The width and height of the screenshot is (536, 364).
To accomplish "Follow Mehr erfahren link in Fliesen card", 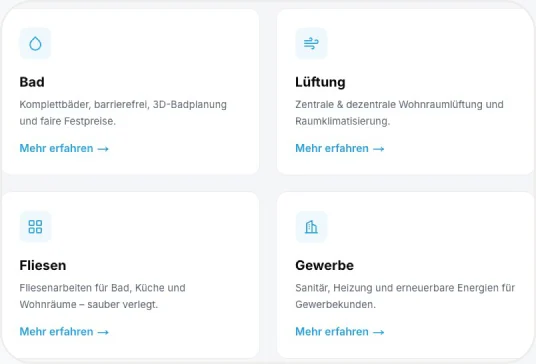I will pos(64,332).
